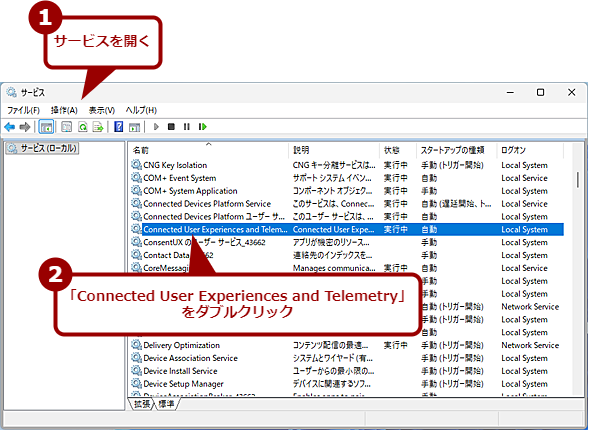589x431 pixels.
Task: Click the Start Service play icon
Action: 156,127
